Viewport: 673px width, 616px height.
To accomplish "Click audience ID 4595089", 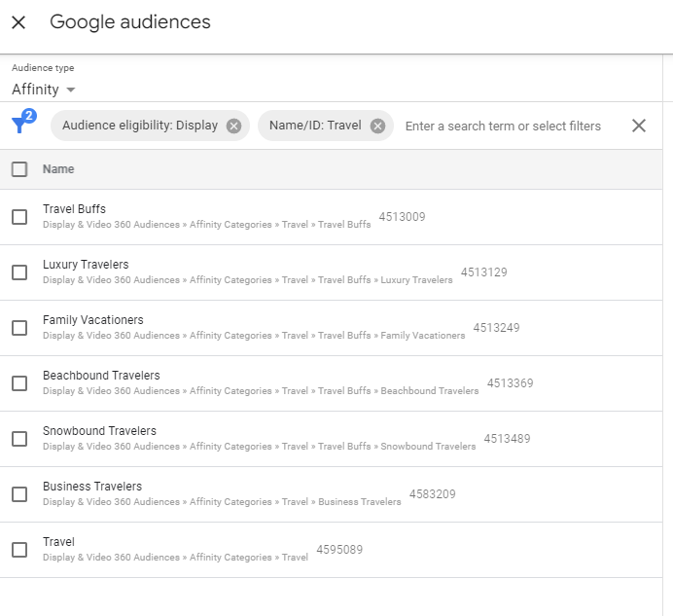I will 339,549.
